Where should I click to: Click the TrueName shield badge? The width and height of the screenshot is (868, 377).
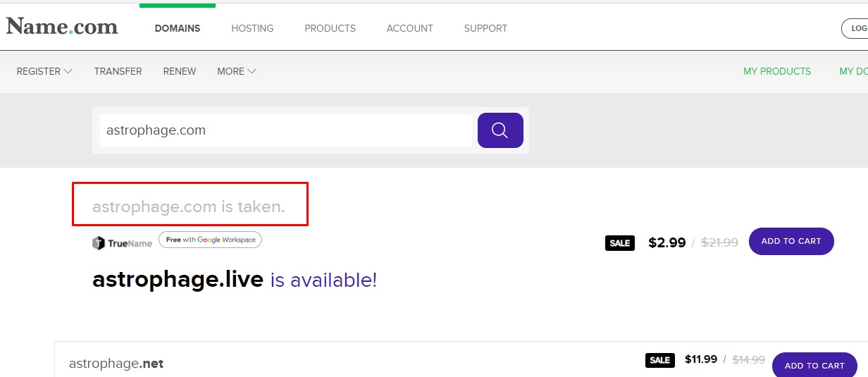[122, 243]
